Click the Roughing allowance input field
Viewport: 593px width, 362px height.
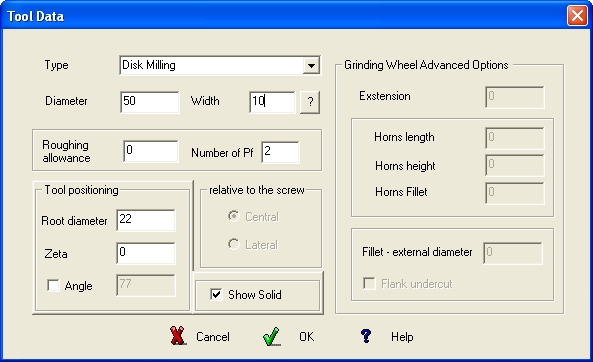tap(151, 151)
